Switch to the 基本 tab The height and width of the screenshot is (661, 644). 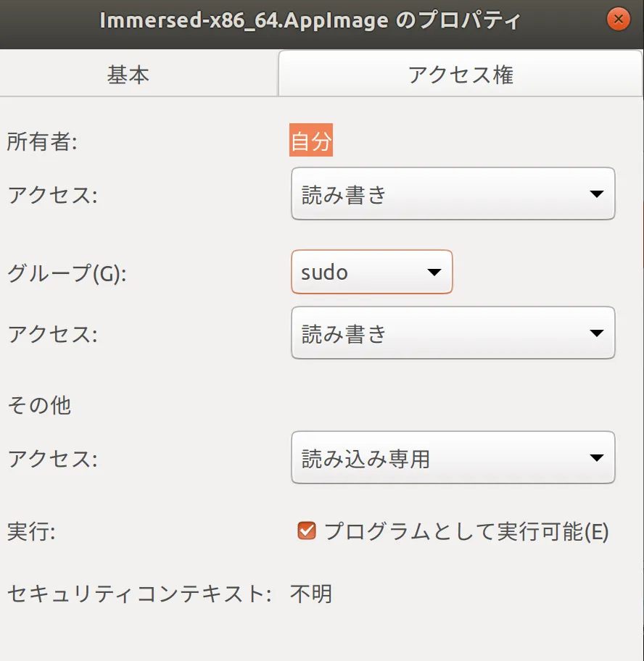(128, 75)
